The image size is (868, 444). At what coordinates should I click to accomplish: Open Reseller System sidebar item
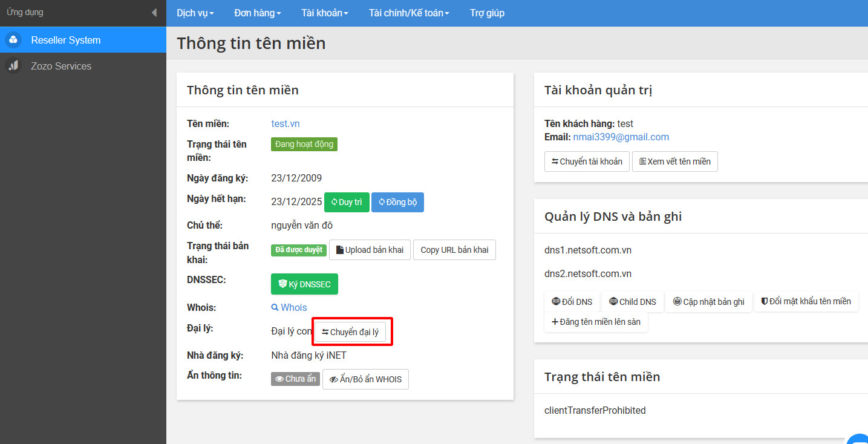(83, 40)
